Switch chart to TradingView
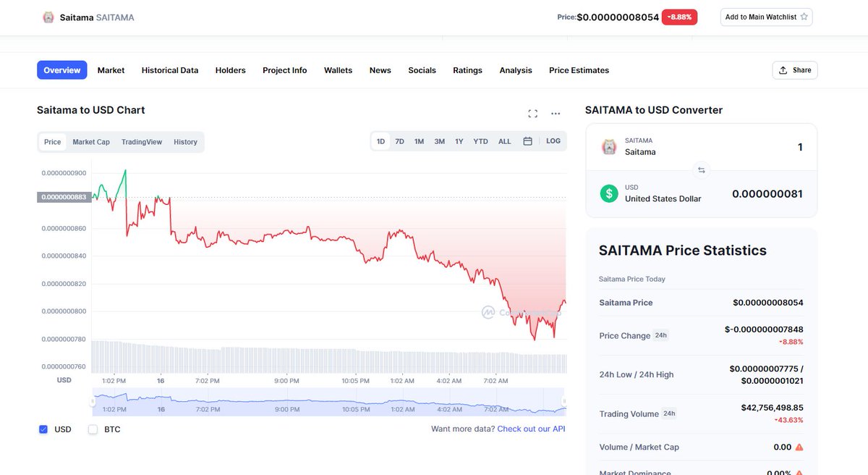 pos(142,142)
